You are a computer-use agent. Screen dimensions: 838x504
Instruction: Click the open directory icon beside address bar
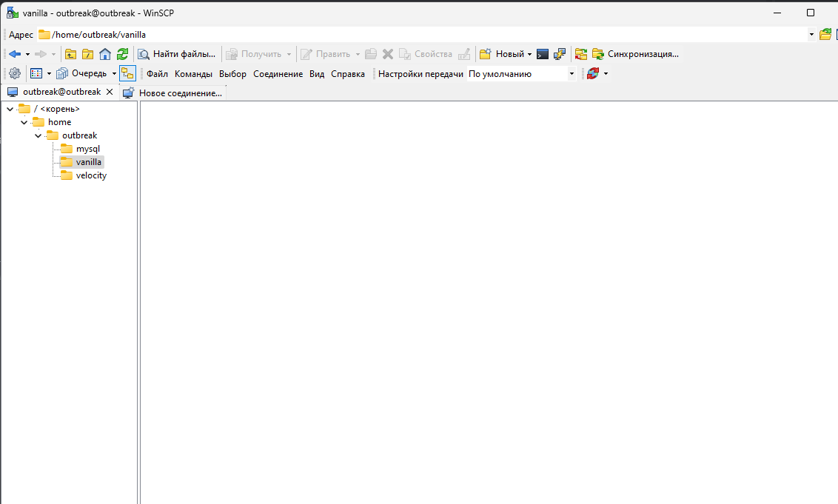click(825, 34)
